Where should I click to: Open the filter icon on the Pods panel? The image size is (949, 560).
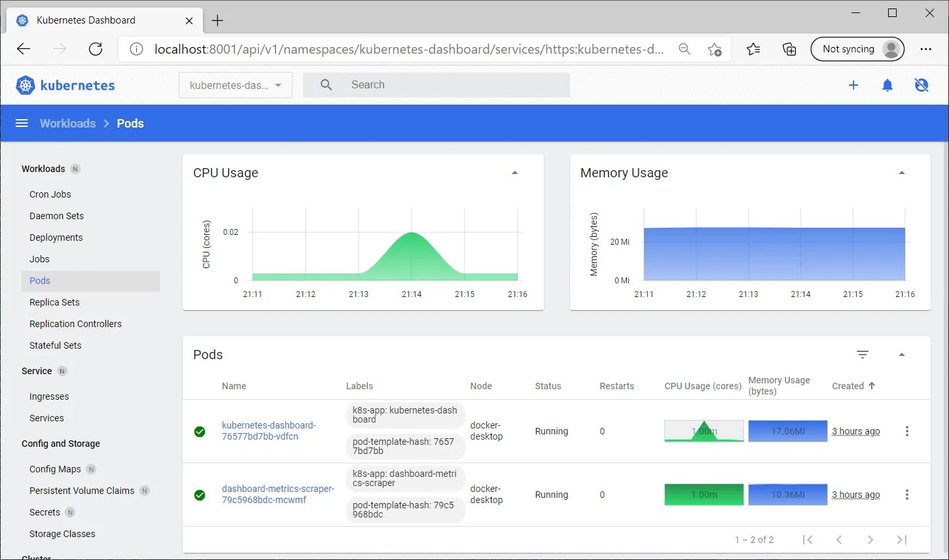(x=862, y=354)
